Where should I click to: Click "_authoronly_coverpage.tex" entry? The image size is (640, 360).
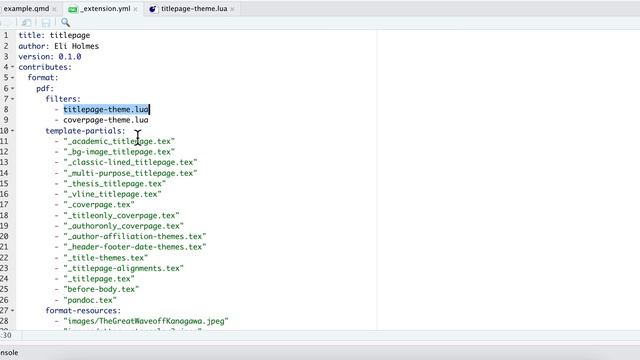124,226
